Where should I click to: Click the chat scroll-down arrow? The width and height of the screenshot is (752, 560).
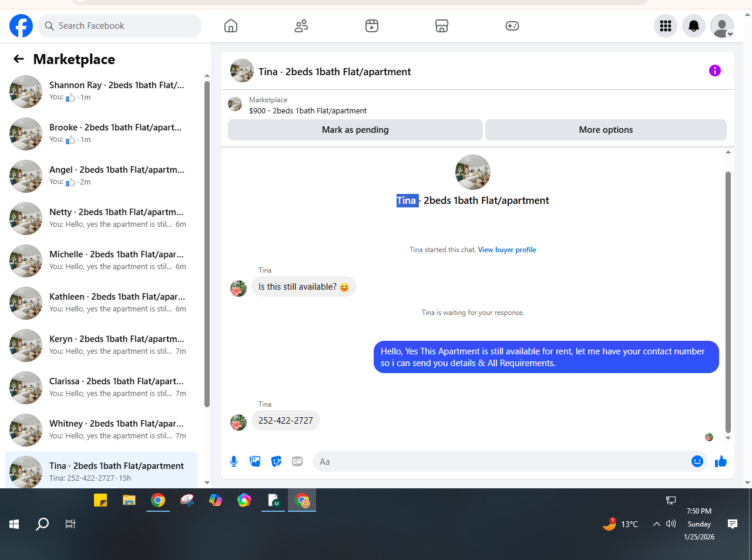pyautogui.click(x=728, y=438)
